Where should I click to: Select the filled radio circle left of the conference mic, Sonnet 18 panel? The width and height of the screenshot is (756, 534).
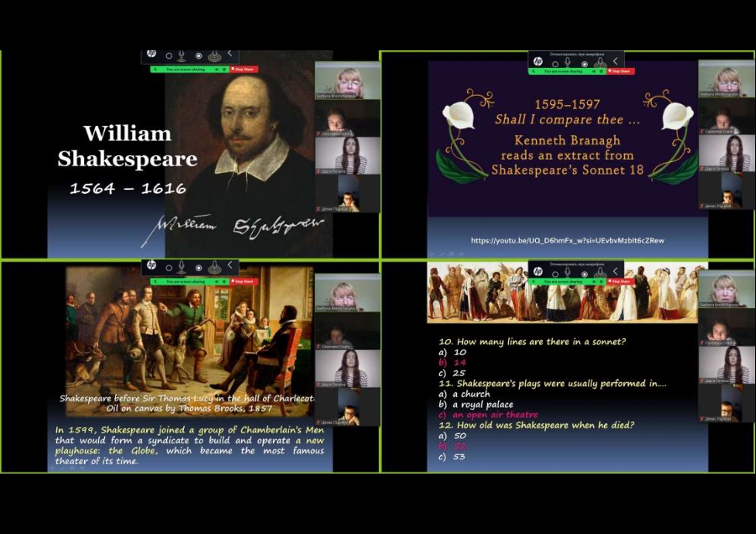pyautogui.click(x=585, y=64)
